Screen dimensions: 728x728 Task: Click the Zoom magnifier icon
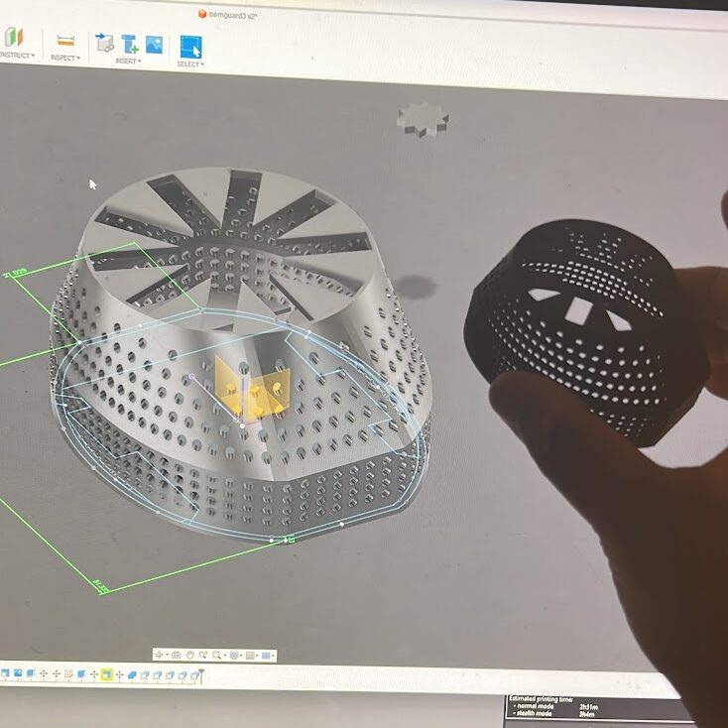click(204, 655)
